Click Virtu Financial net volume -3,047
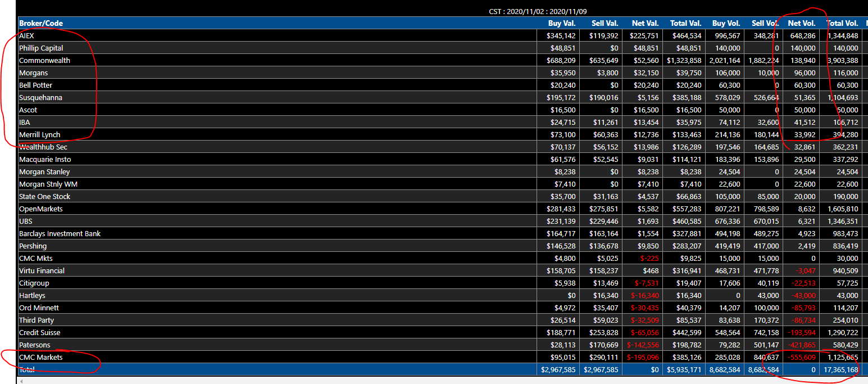Viewport: 868px width, 384px height. 805,270
